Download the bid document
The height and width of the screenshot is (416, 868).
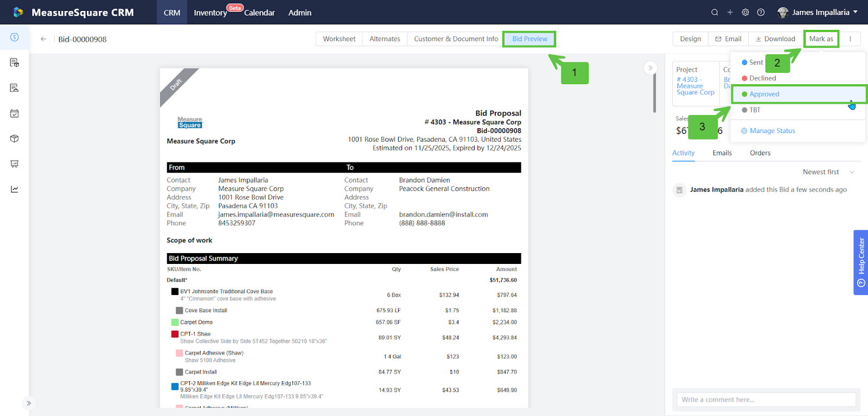[x=775, y=39]
